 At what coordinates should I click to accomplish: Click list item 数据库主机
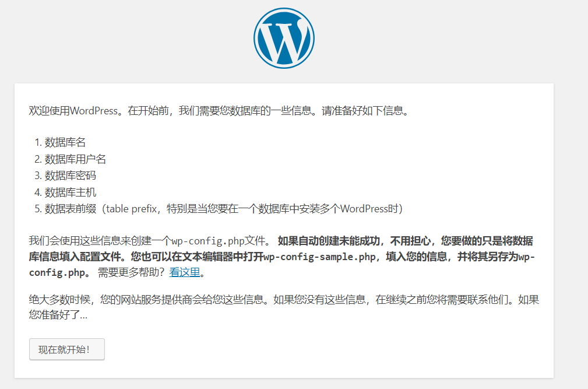71,192
